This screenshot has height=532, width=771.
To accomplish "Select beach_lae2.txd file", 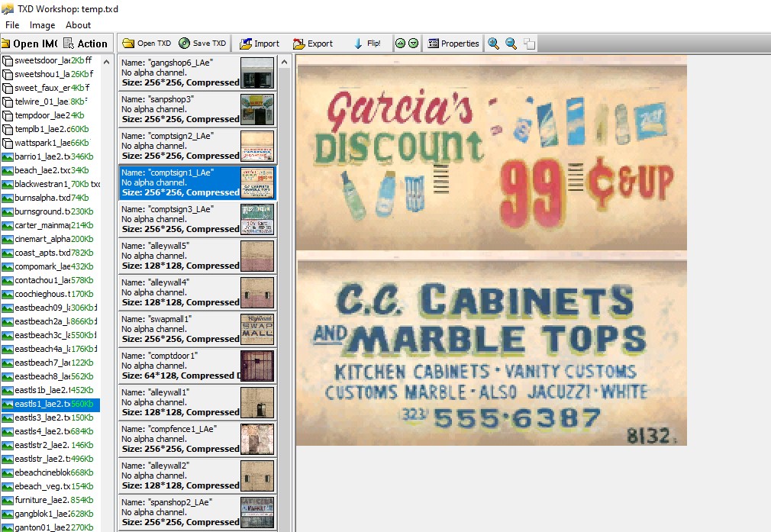I will 50,171.
